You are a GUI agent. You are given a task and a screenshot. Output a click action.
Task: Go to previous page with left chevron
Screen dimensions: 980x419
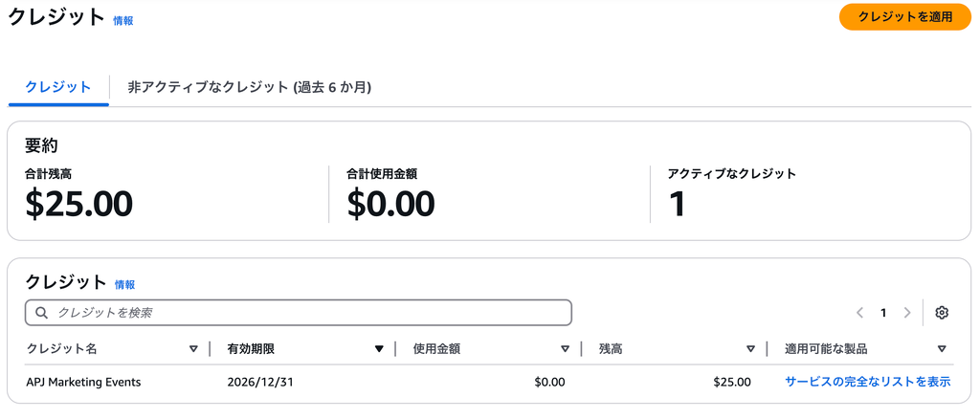[860, 313]
